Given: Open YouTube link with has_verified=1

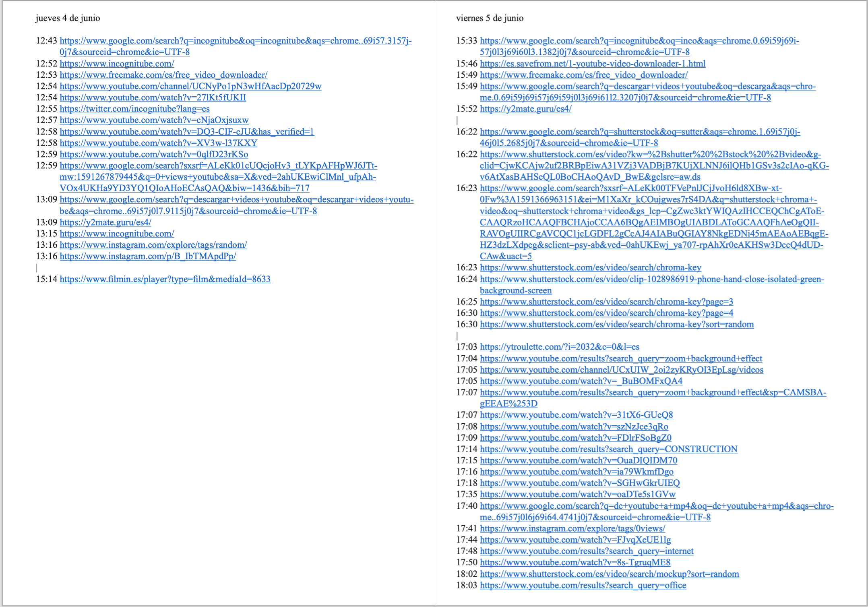Looking at the screenshot, I should point(187,132).
